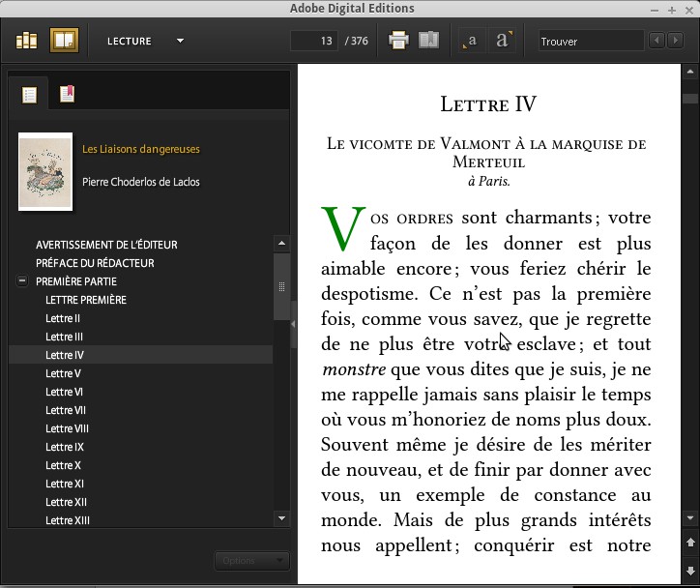
Task: Print the book with printer icon
Action: (x=398, y=41)
